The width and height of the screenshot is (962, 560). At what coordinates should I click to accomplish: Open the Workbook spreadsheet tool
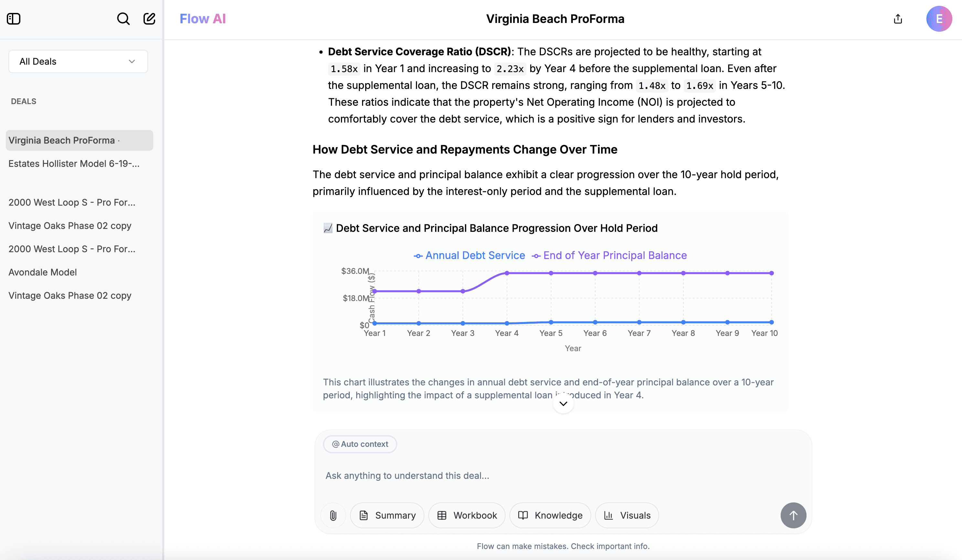pos(467,515)
